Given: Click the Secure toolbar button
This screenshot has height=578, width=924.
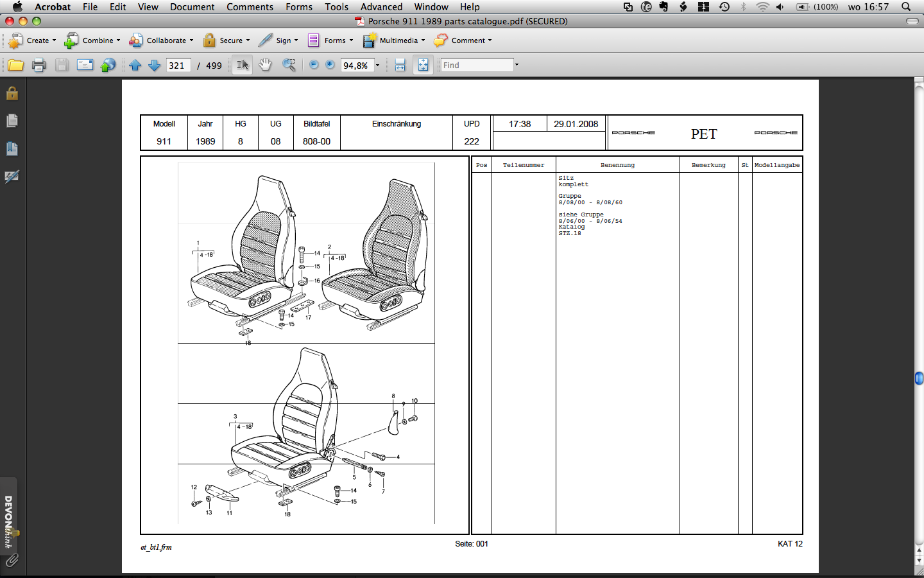Looking at the screenshot, I should pyautogui.click(x=227, y=40).
